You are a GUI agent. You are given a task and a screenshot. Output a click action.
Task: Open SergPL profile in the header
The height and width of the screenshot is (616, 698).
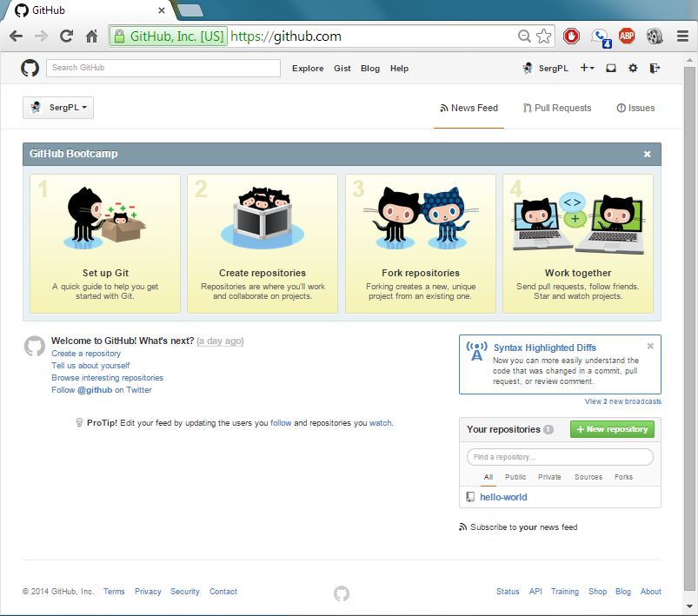click(x=546, y=68)
